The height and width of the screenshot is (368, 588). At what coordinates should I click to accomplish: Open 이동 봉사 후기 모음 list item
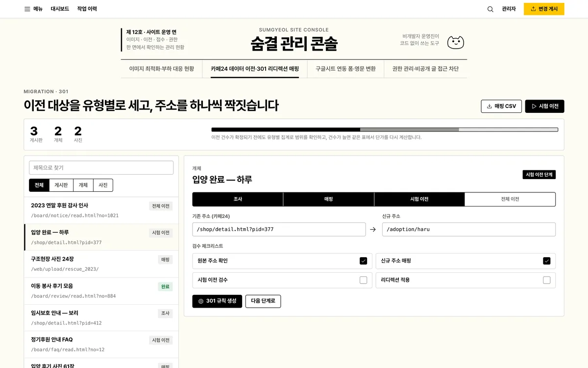(x=101, y=291)
